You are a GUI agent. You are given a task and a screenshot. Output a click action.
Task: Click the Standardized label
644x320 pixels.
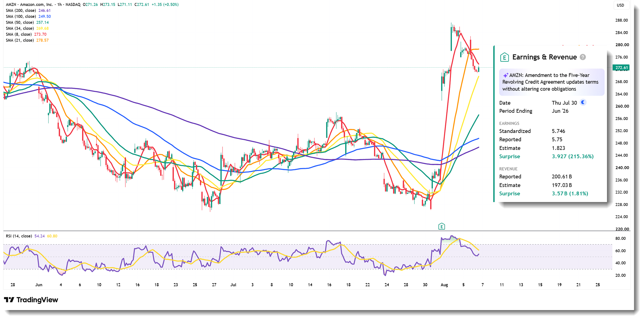pyautogui.click(x=515, y=131)
